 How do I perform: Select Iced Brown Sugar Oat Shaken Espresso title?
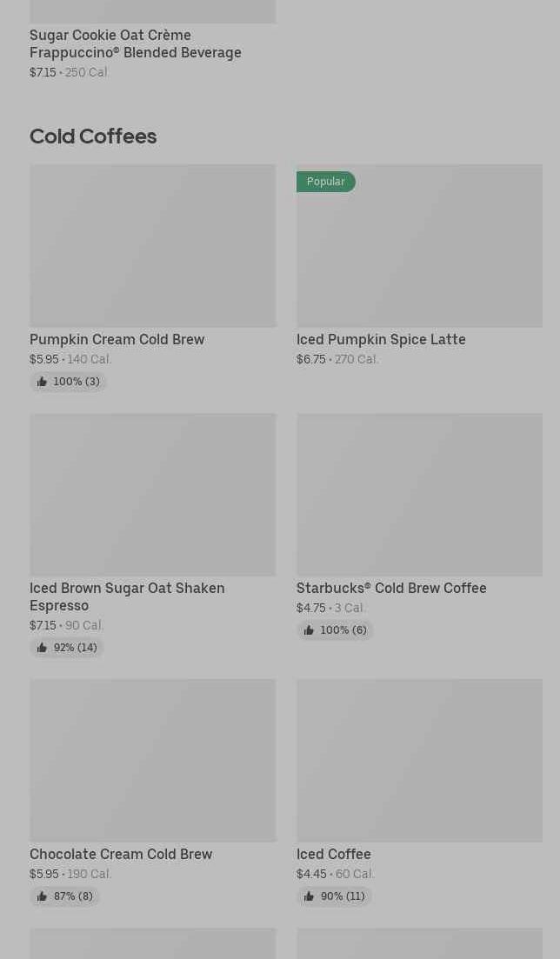[x=127, y=596]
